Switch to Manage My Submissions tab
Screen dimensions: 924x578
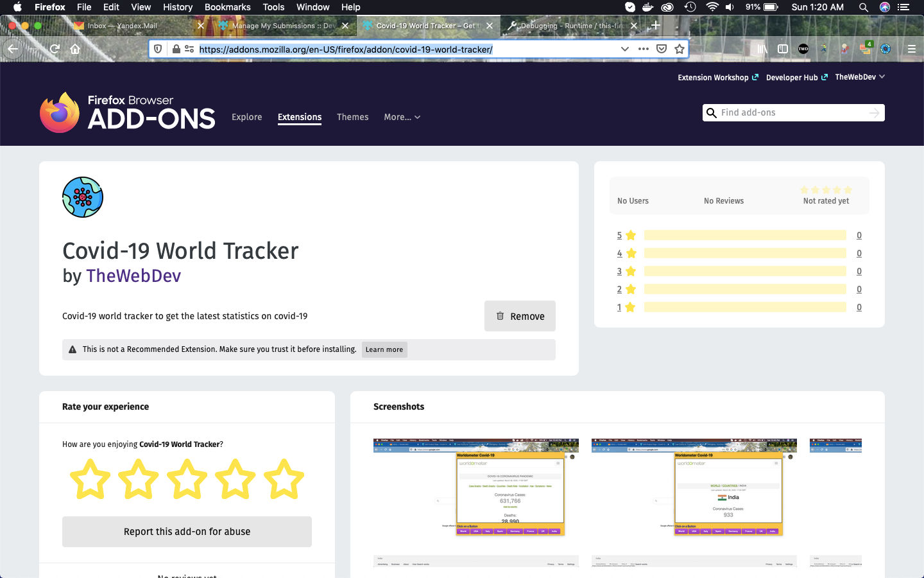[x=282, y=26]
